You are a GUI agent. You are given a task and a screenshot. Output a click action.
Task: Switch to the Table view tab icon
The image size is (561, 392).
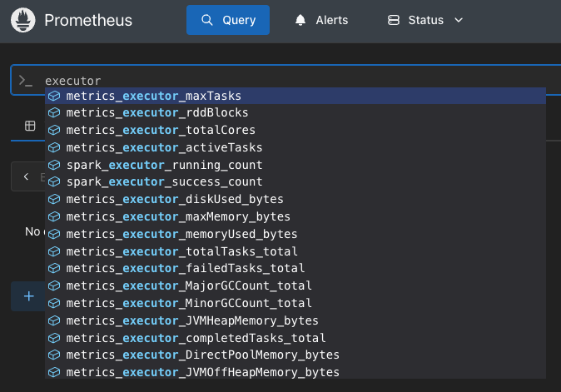[x=30, y=126]
